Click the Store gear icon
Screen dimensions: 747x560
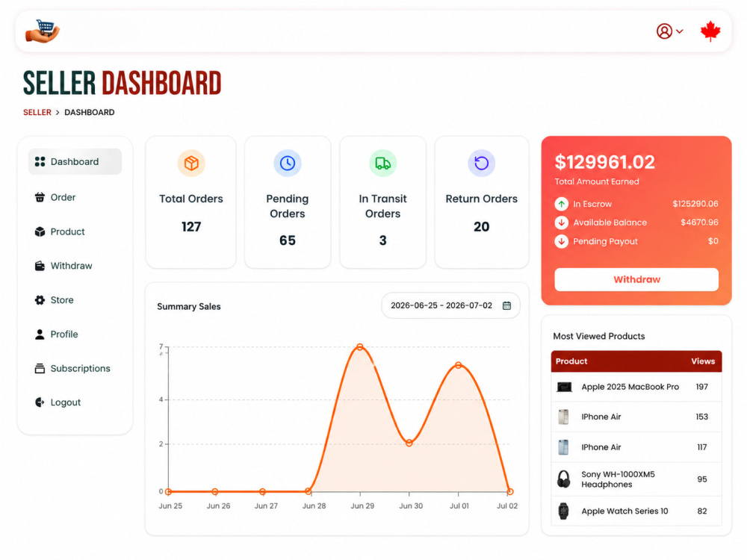pyautogui.click(x=40, y=300)
